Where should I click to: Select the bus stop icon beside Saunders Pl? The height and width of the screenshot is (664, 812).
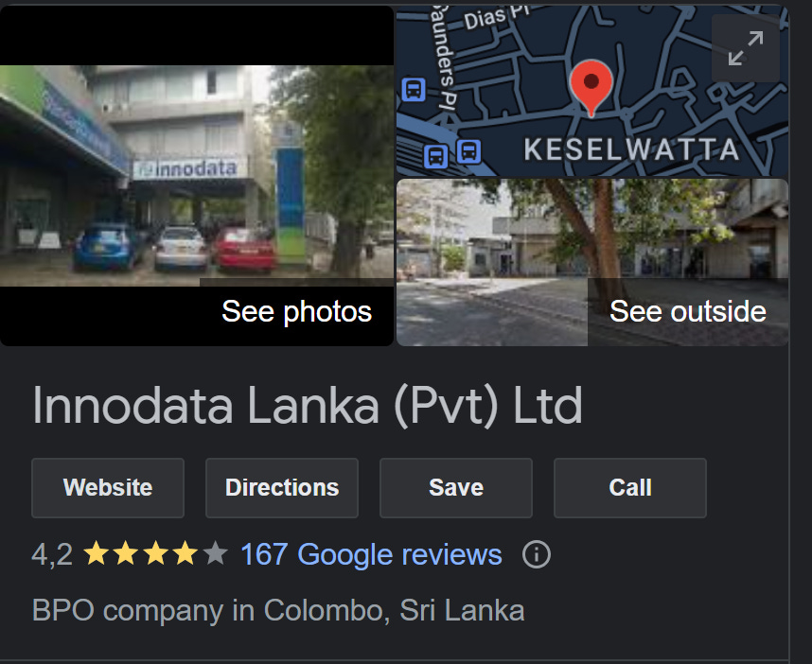414,90
